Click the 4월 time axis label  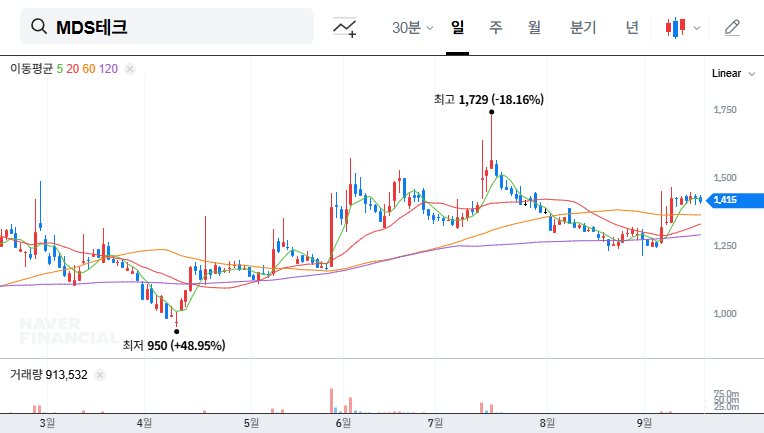coord(144,423)
